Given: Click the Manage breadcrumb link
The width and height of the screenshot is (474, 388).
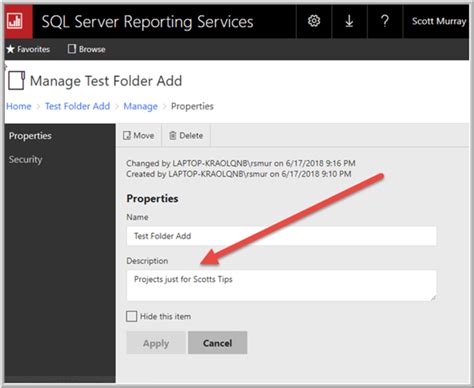Looking at the screenshot, I should 140,106.
